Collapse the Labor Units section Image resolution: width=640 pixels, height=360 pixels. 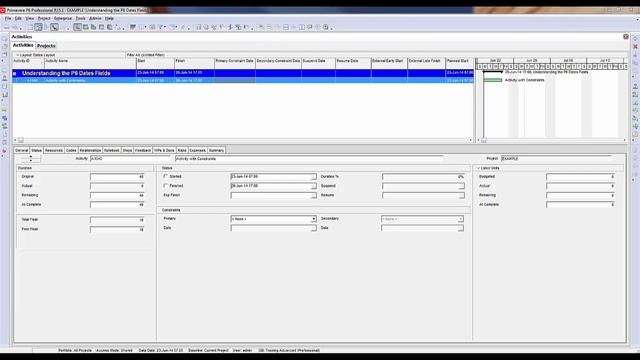pos(478,168)
